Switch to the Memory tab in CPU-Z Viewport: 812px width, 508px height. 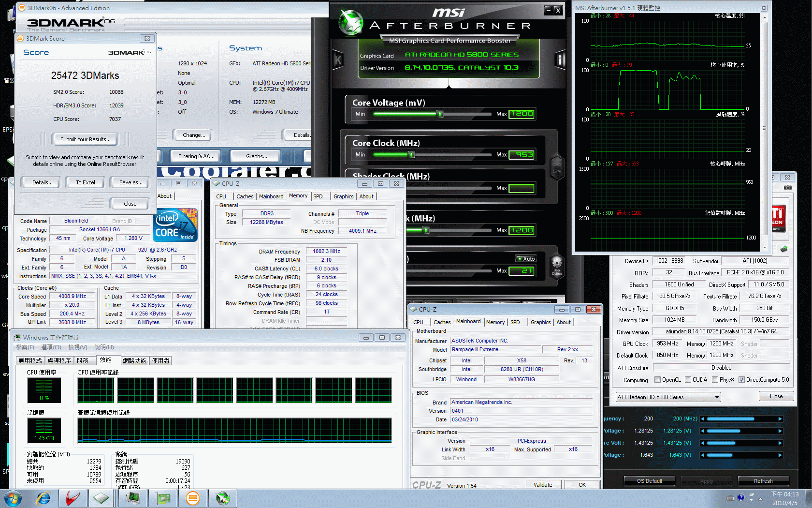point(495,322)
